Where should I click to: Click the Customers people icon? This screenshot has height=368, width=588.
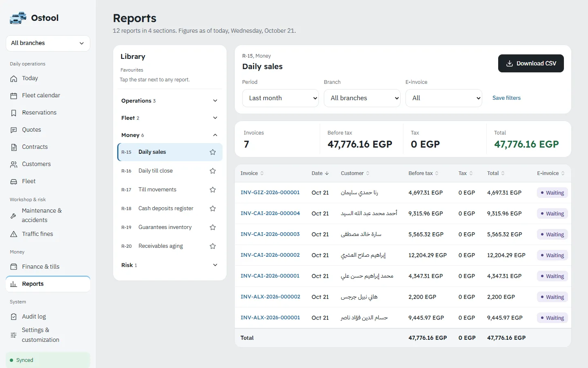click(x=14, y=164)
